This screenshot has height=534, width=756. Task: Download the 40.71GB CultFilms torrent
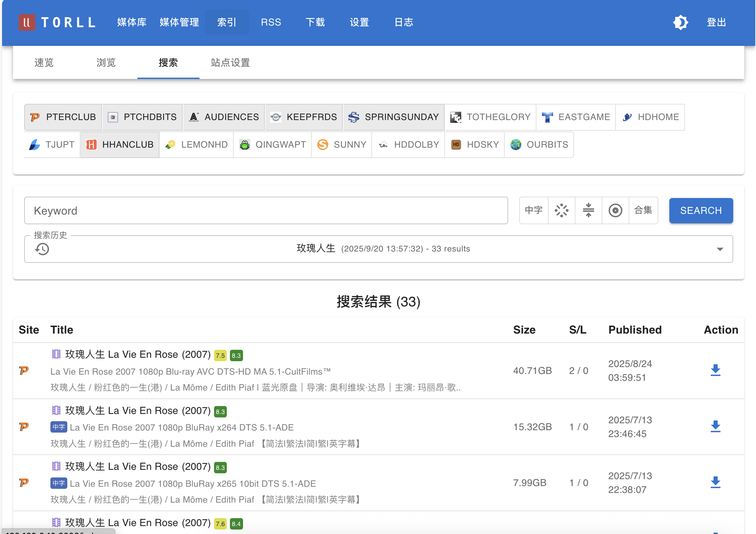pos(715,370)
